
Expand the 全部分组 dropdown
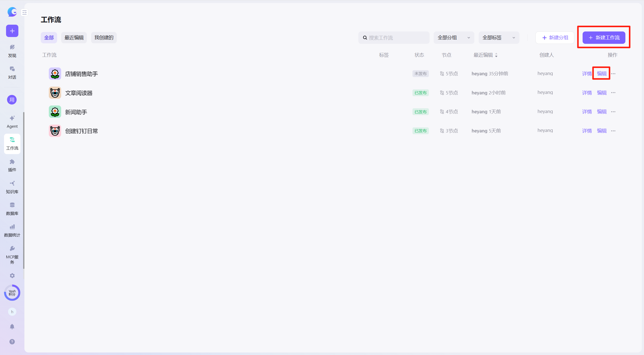coord(454,38)
